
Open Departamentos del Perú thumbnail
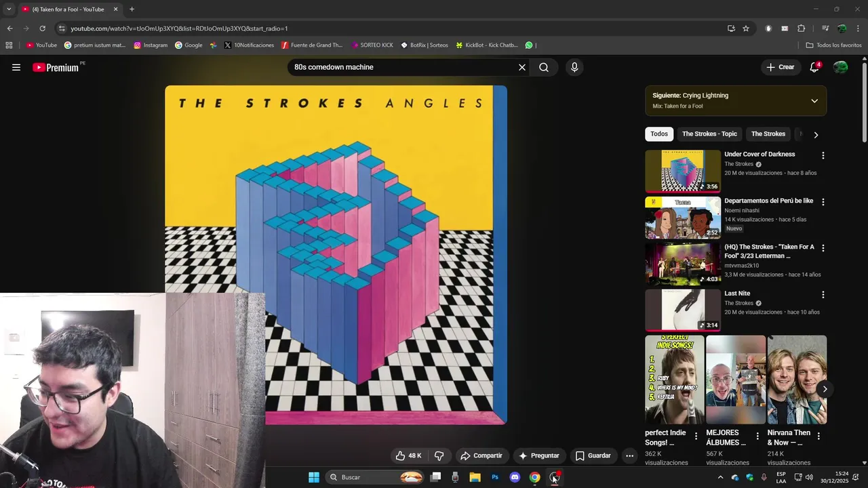pyautogui.click(x=683, y=218)
